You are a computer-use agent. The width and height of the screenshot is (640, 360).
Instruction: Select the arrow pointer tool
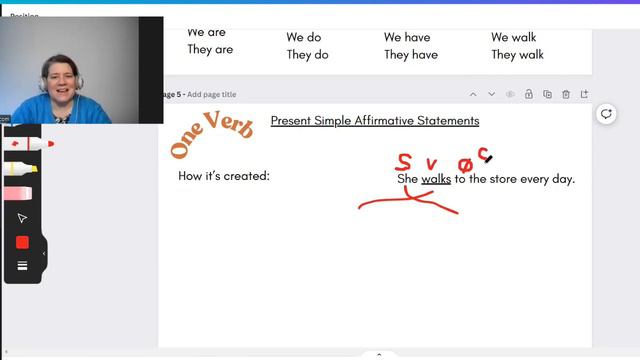tap(22, 218)
